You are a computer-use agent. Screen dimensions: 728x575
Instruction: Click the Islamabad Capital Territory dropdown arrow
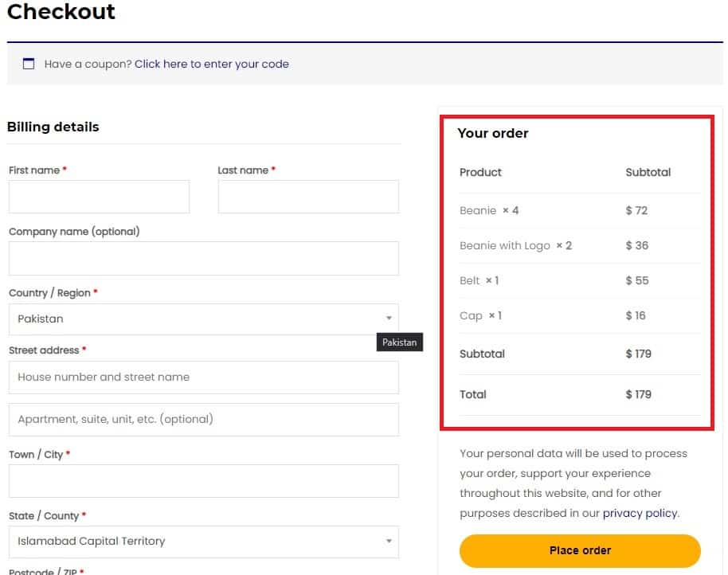coord(389,541)
